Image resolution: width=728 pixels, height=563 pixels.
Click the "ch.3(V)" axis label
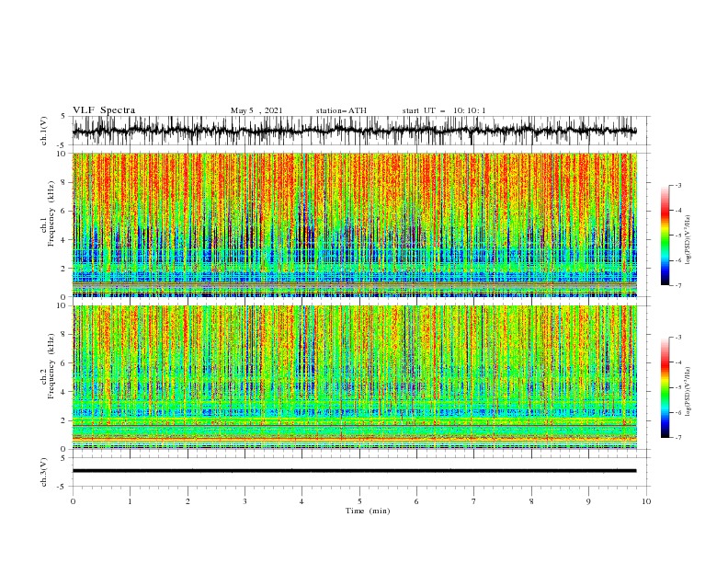click(x=44, y=472)
